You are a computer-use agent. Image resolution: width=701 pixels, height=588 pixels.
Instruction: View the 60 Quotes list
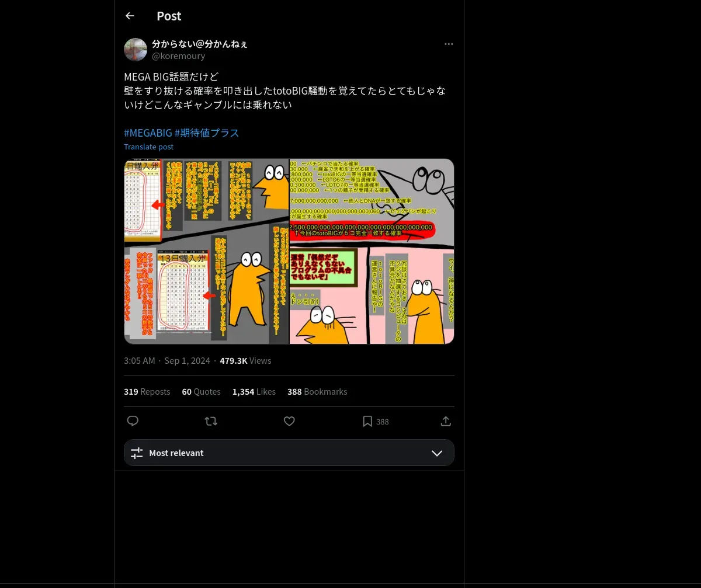pyautogui.click(x=201, y=392)
